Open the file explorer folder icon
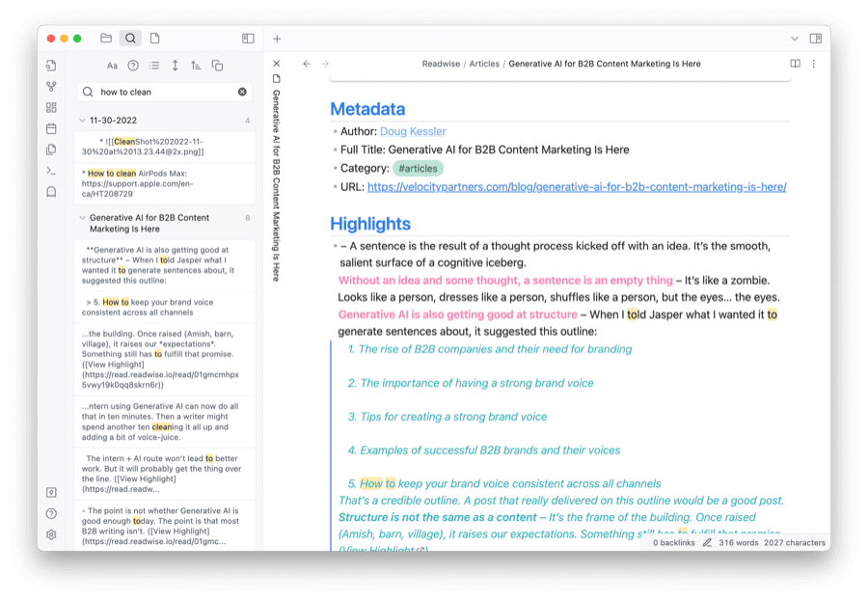 pos(106,39)
